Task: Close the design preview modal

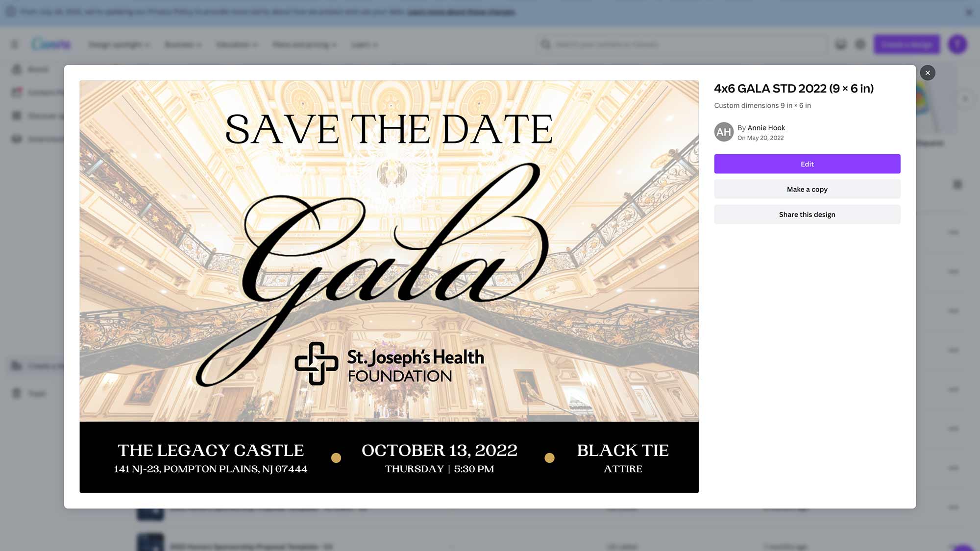Action: click(x=928, y=72)
